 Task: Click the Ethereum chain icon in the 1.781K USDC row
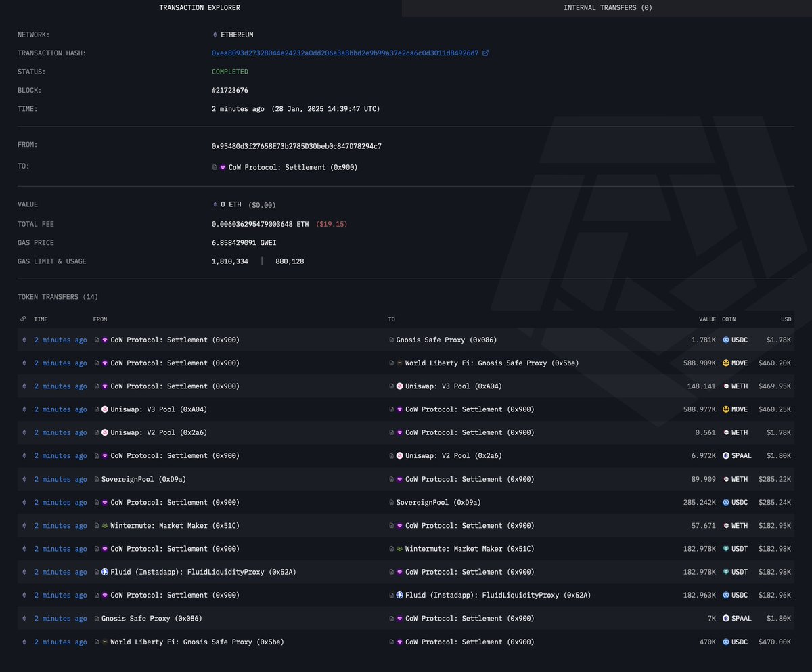(x=25, y=340)
